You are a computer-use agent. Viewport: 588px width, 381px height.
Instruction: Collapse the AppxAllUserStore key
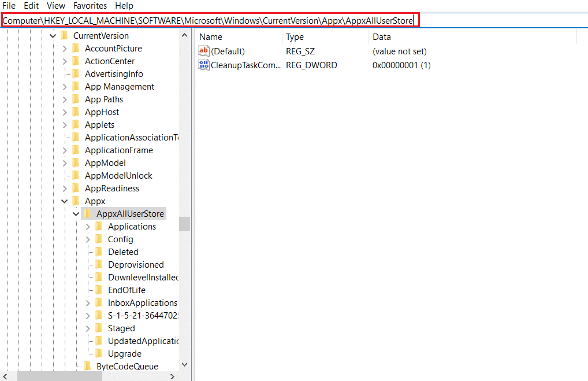coord(76,214)
